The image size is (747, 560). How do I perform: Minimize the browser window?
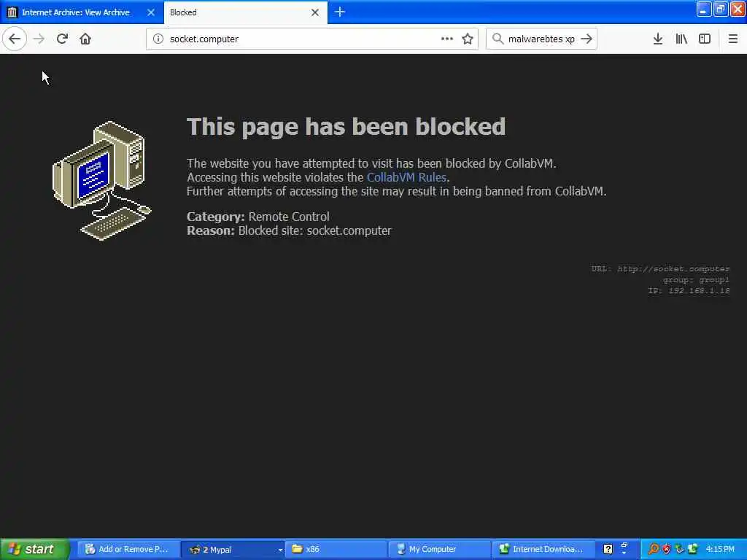click(x=704, y=9)
